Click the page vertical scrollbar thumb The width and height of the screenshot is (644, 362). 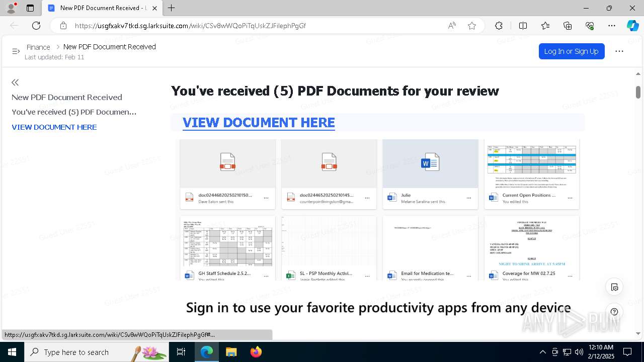coord(638,92)
